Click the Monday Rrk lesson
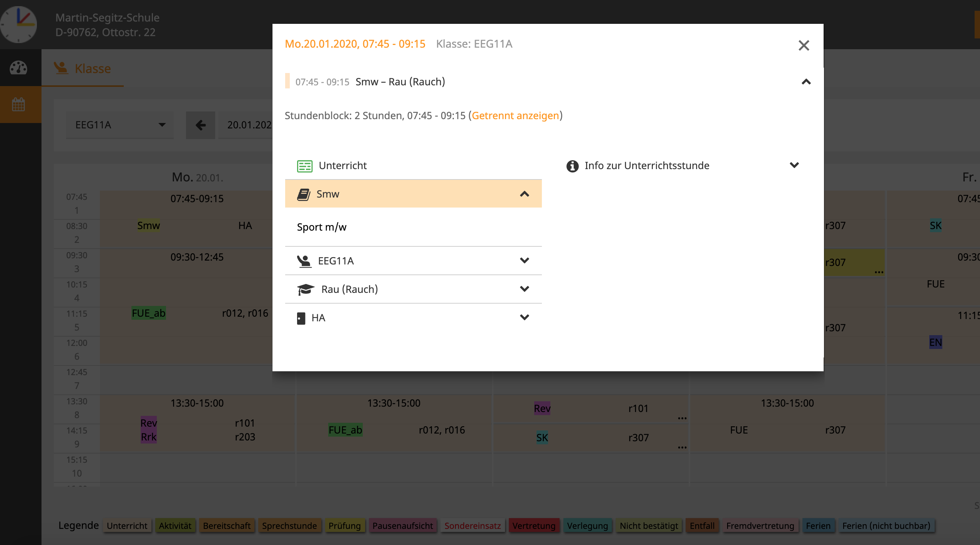The width and height of the screenshot is (980, 545). click(x=148, y=437)
